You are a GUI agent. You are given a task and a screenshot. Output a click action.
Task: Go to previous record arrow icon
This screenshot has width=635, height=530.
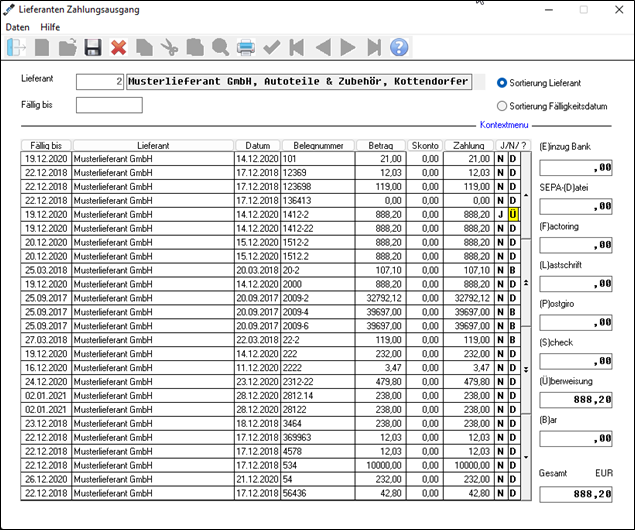pos(323,47)
